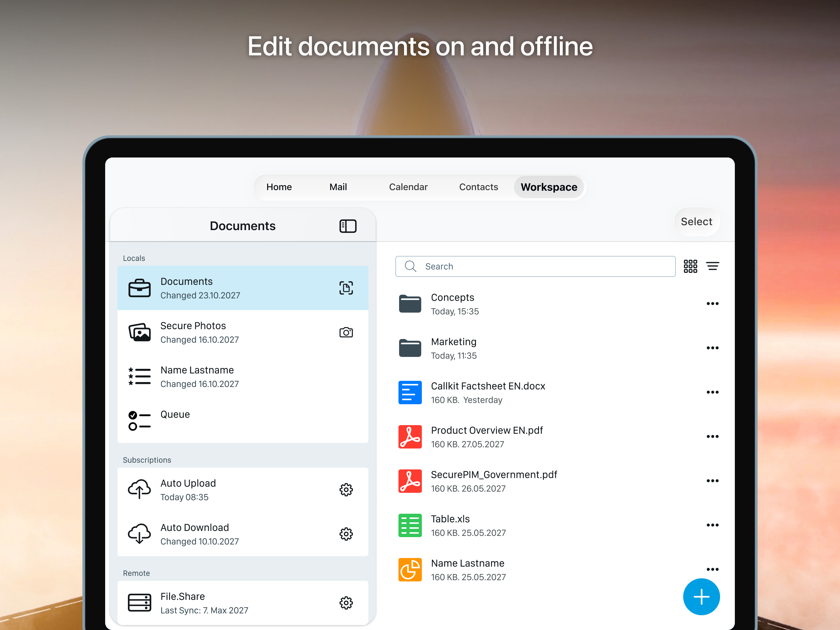This screenshot has height=630, width=840.
Task: Open more options for Product Overview EN.pdf
Action: point(712,437)
